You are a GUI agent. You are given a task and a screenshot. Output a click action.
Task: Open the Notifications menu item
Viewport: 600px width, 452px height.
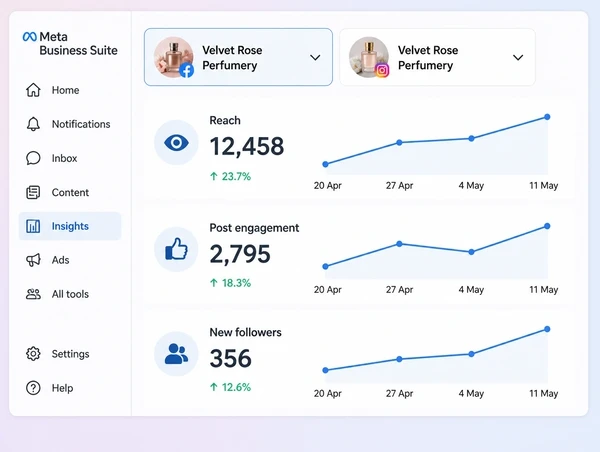[x=70, y=124]
